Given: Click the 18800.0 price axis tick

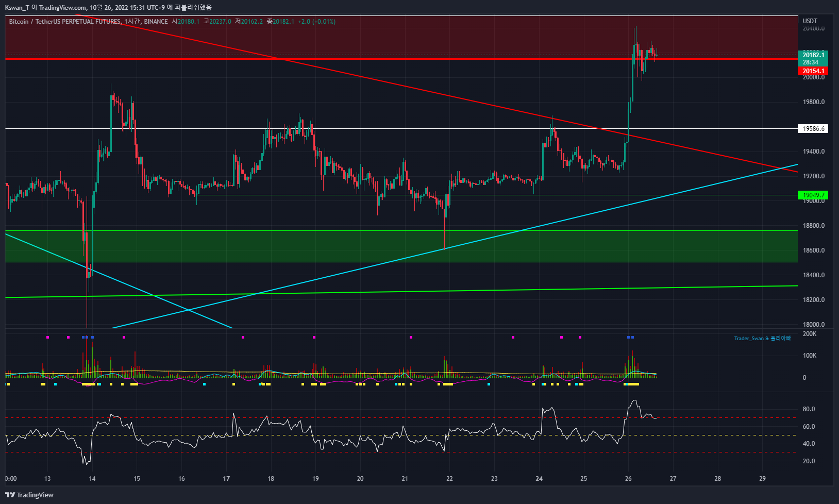Looking at the screenshot, I should click(813, 226).
